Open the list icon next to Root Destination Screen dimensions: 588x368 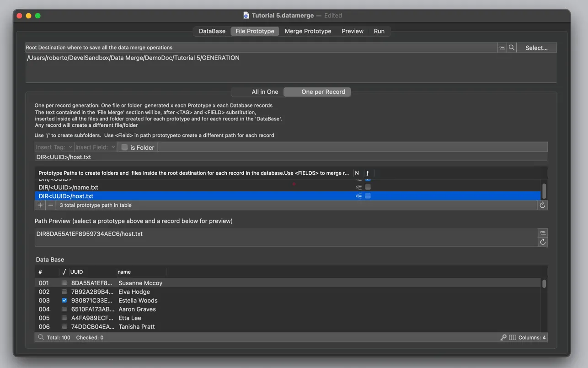[502, 48]
